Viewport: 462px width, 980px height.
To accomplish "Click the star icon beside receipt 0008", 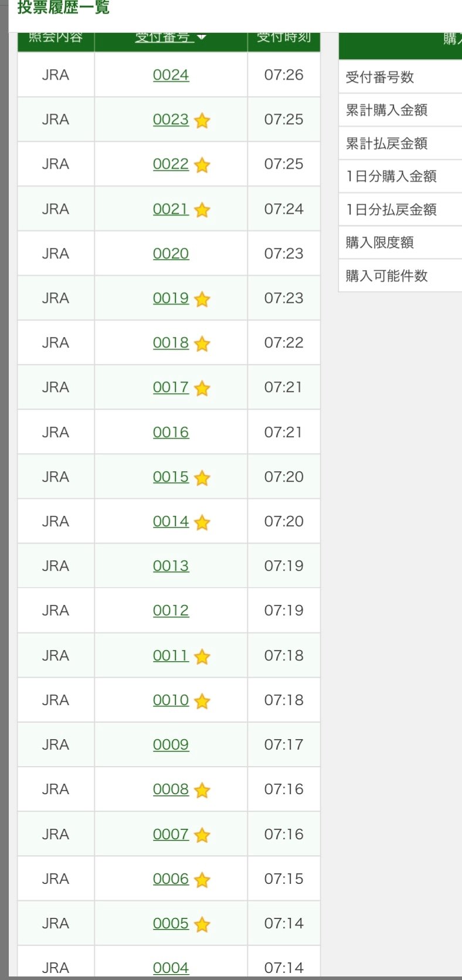I will [x=202, y=791].
